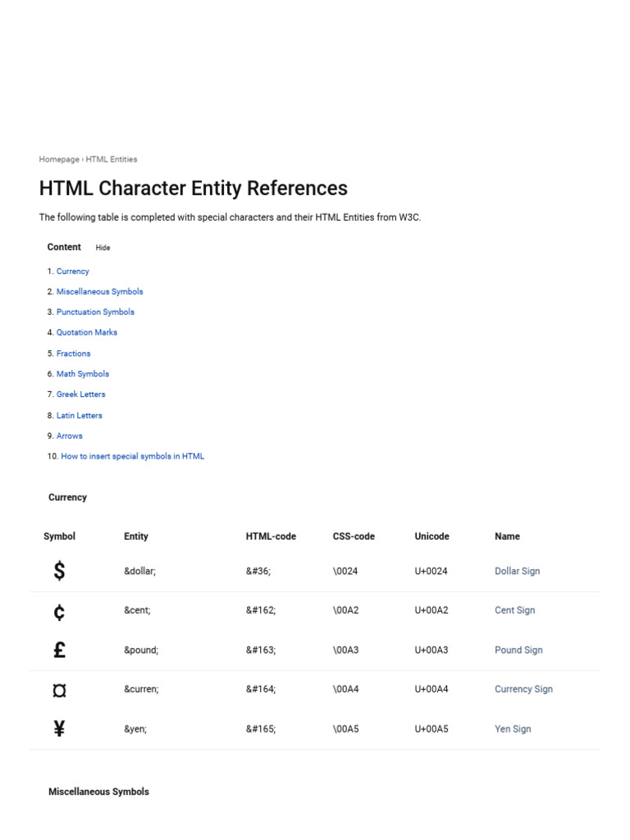Open the Yen Sign link
This screenshot has width=630, height=840.
tap(513, 728)
